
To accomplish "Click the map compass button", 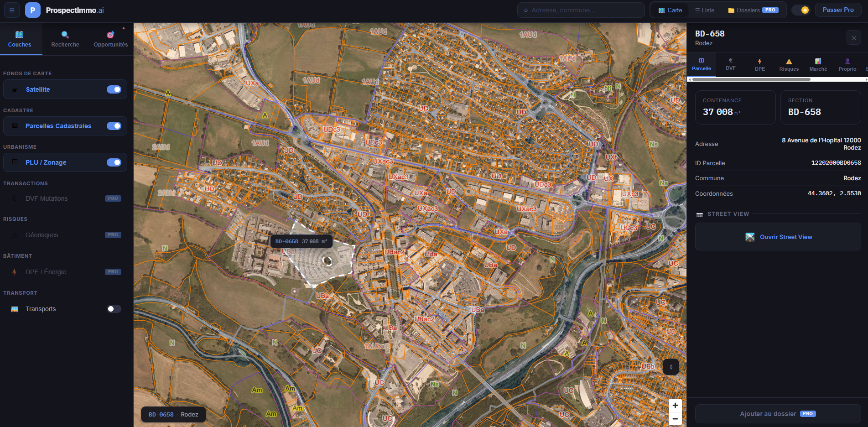I will [x=670, y=367].
